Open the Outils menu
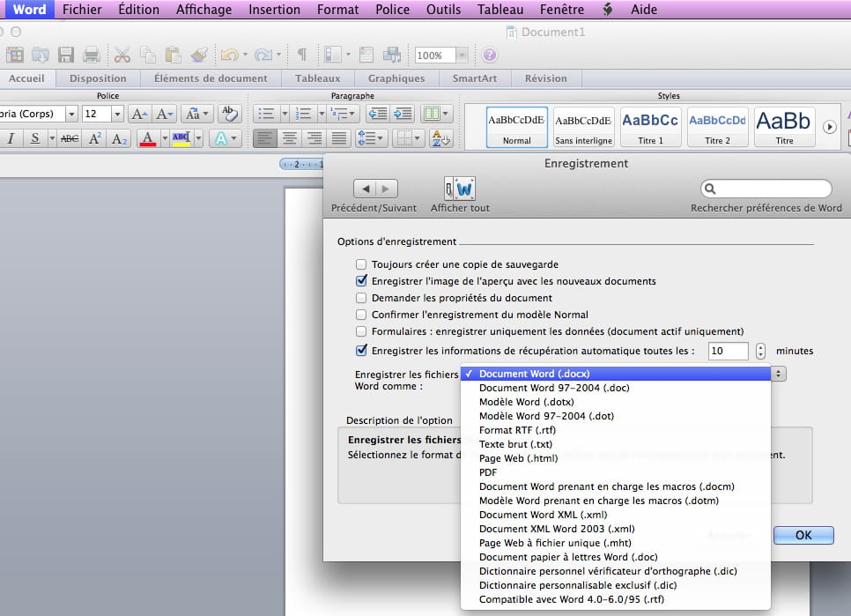Image resolution: width=851 pixels, height=616 pixels. point(443,10)
